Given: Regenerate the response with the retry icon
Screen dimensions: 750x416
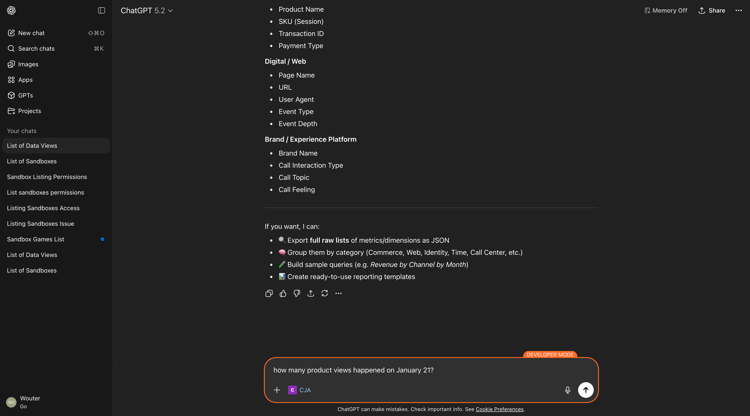Looking at the screenshot, I should (x=324, y=294).
